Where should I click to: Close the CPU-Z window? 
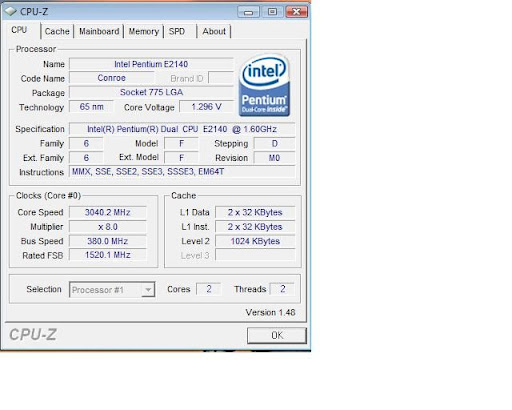coord(296,12)
